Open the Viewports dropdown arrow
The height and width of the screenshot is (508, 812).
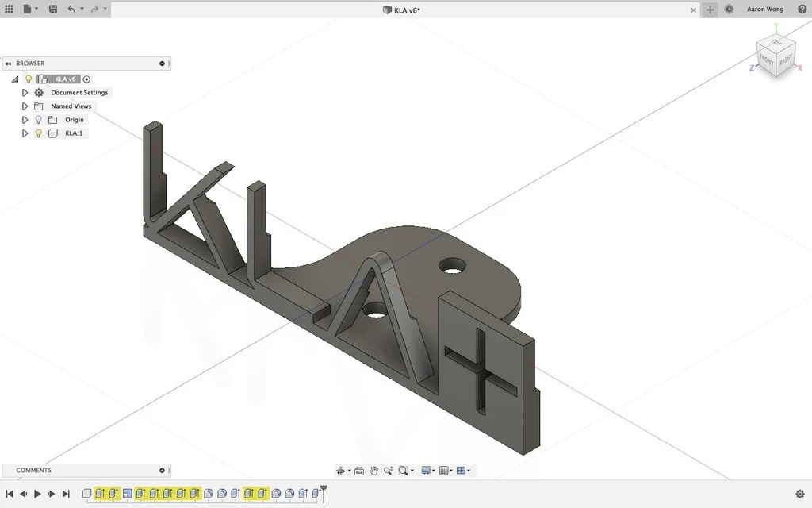pos(469,471)
